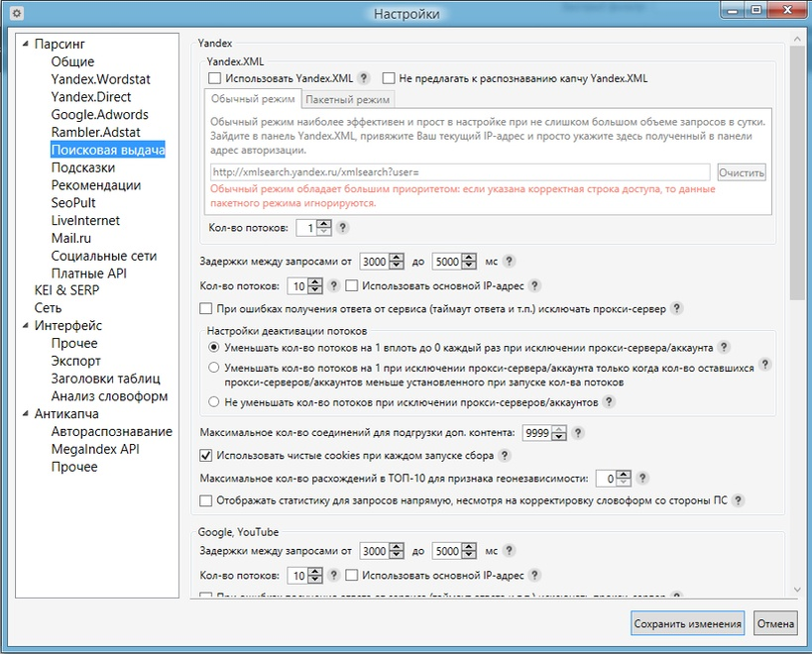Viewport: 812px width, 654px height.
Task: Open Автораспознавание settings section
Action: point(111,431)
